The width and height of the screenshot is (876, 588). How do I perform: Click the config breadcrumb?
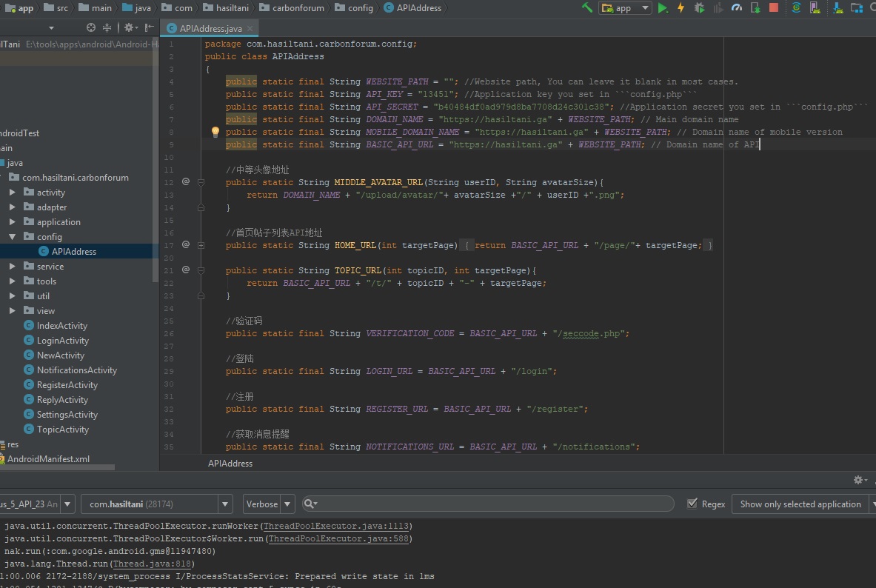(x=354, y=8)
